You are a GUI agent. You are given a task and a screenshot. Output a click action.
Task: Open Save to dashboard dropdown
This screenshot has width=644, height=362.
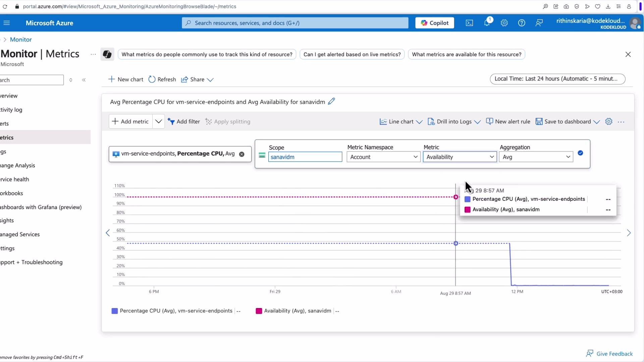point(568,122)
